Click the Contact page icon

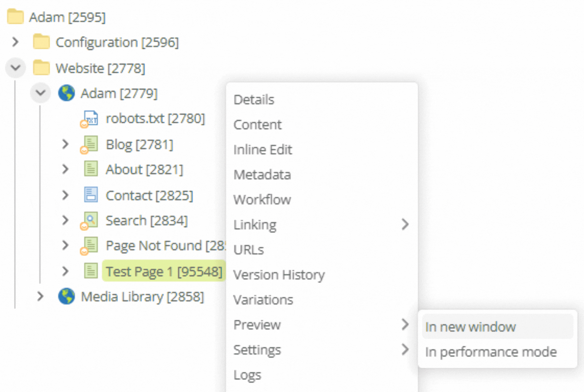click(90, 195)
